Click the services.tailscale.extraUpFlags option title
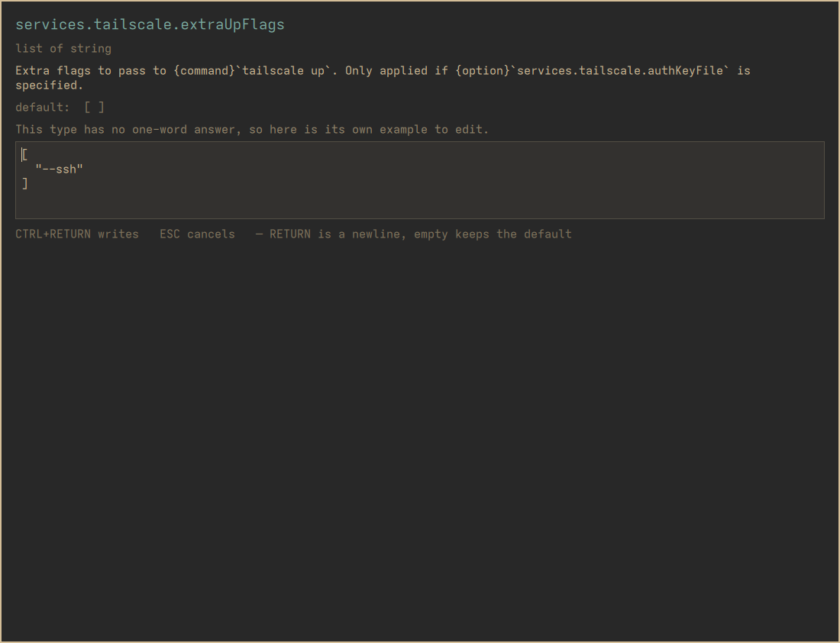Screen dimensions: 840x643 150,24
